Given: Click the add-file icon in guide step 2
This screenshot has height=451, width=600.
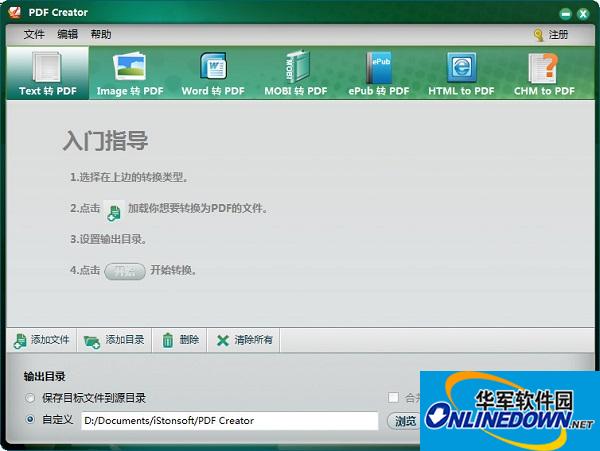Looking at the screenshot, I should tap(114, 211).
